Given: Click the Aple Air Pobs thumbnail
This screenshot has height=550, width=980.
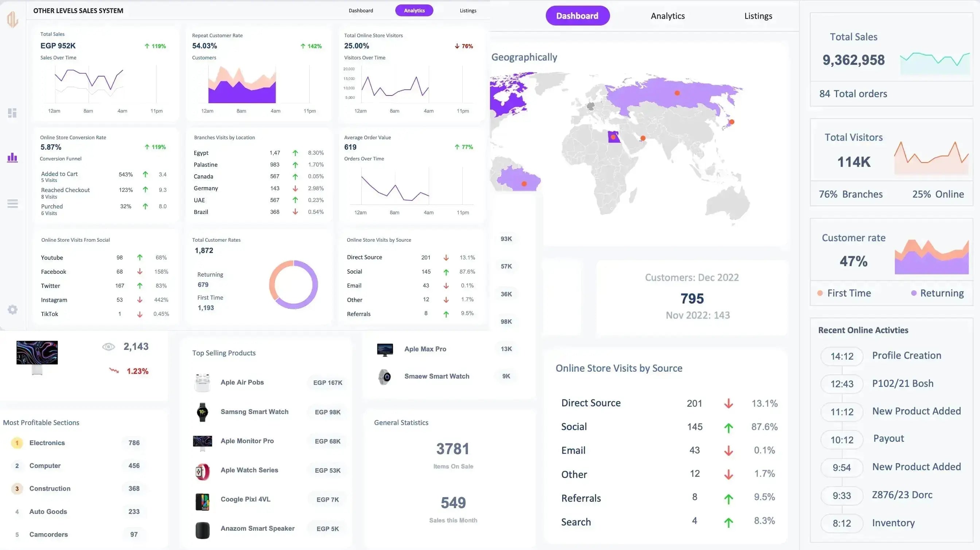Looking at the screenshot, I should (202, 382).
